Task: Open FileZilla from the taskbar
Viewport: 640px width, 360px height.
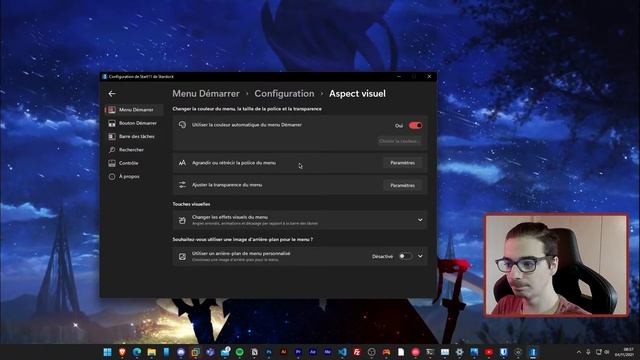Action: click(x=357, y=352)
